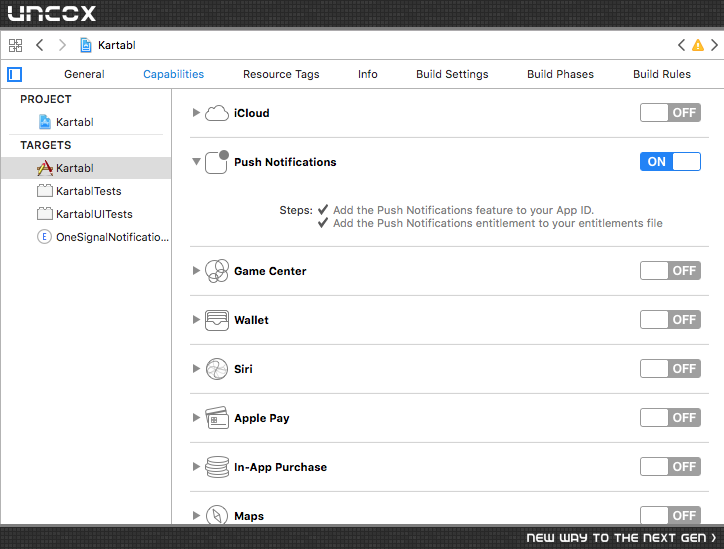Viewport: 724px width, 549px height.
Task: Click the Push Notifications badge icon
Action: pos(217,162)
